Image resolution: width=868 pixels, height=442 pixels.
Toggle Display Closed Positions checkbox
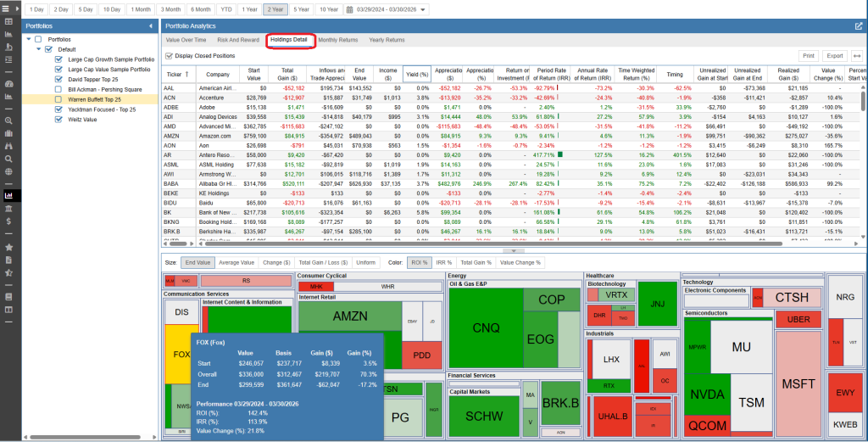click(170, 56)
